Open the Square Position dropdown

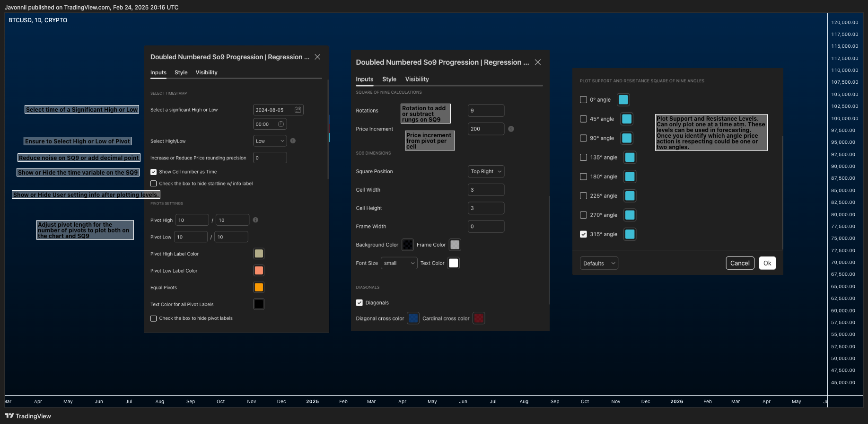[486, 171]
